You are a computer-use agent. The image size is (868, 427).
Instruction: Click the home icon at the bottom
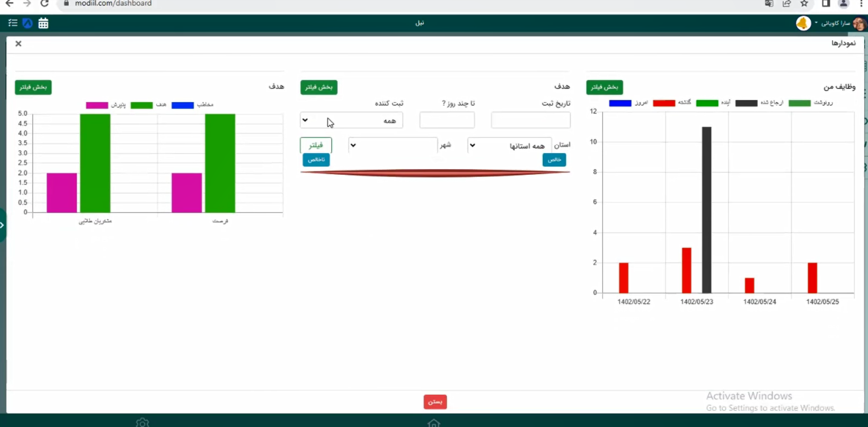[x=433, y=423]
